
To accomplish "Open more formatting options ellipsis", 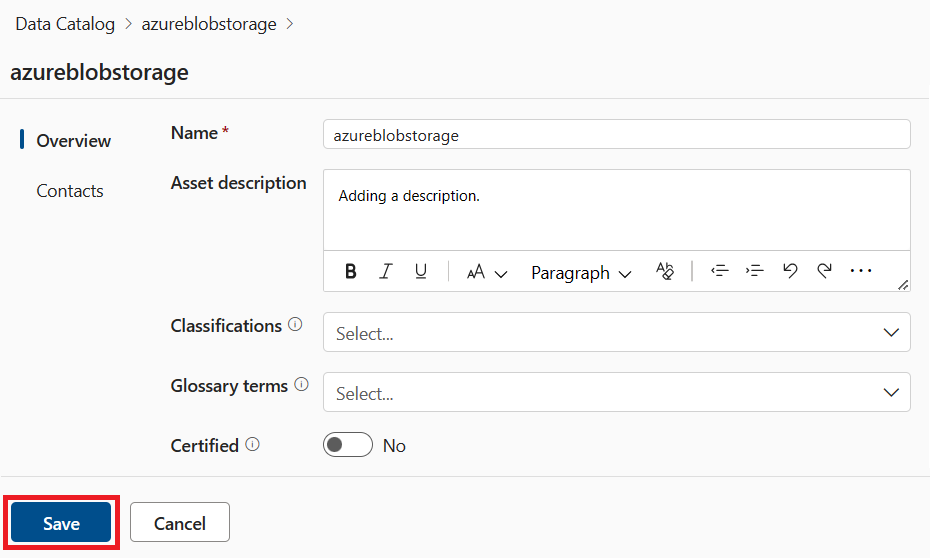I will pos(861,271).
